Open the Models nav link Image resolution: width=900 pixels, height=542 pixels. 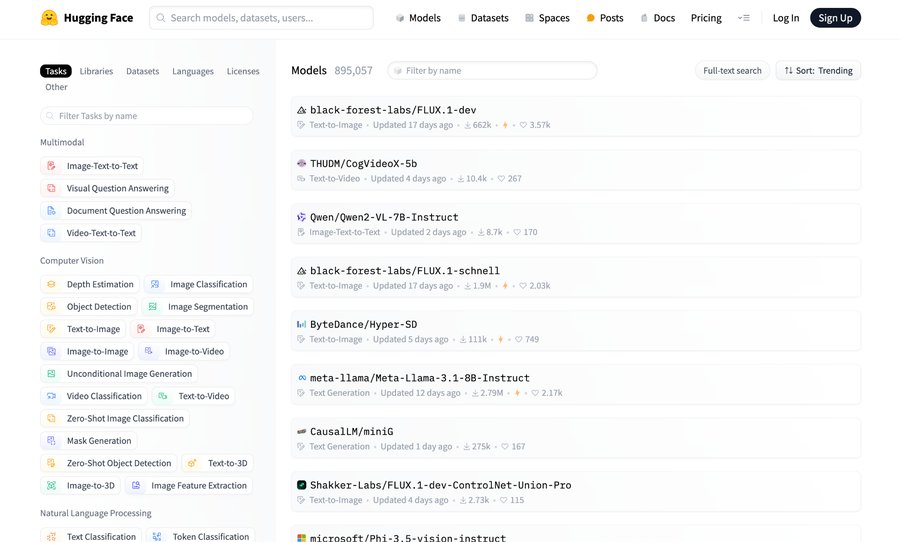[418, 18]
